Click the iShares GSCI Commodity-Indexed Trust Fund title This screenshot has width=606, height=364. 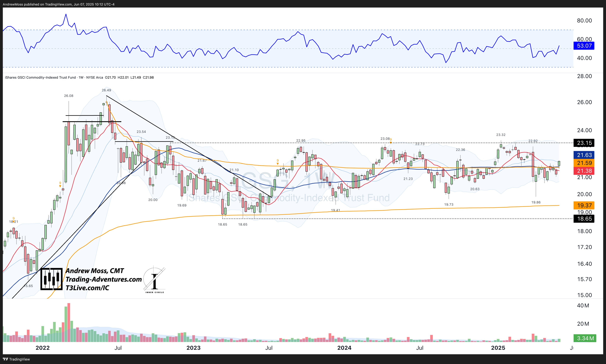(x=40, y=77)
